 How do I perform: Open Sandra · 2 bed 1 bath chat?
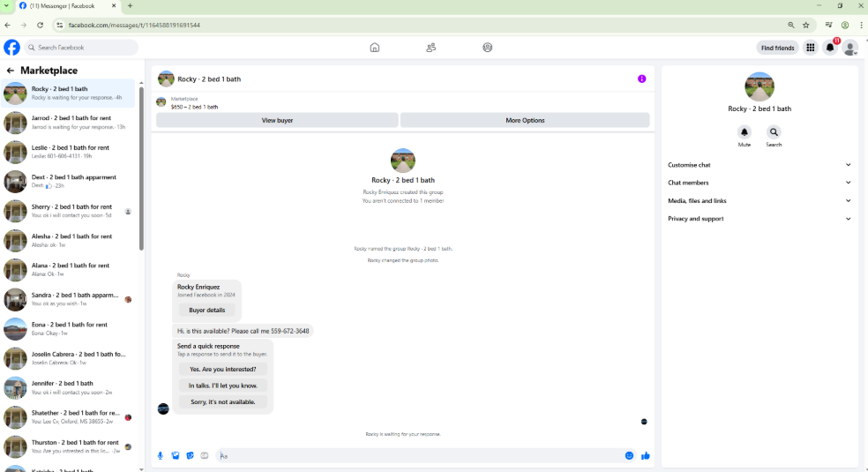click(68, 299)
